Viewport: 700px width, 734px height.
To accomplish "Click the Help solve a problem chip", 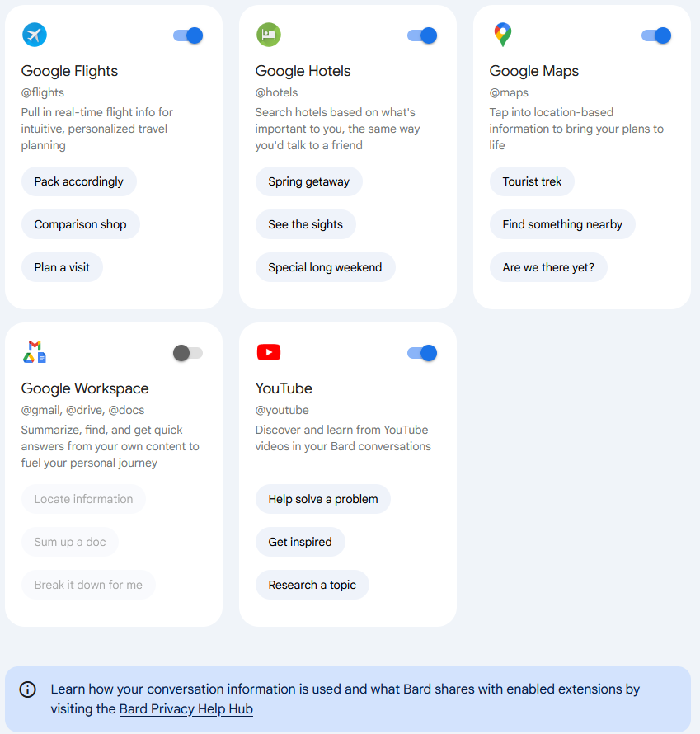I will pyautogui.click(x=323, y=499).
